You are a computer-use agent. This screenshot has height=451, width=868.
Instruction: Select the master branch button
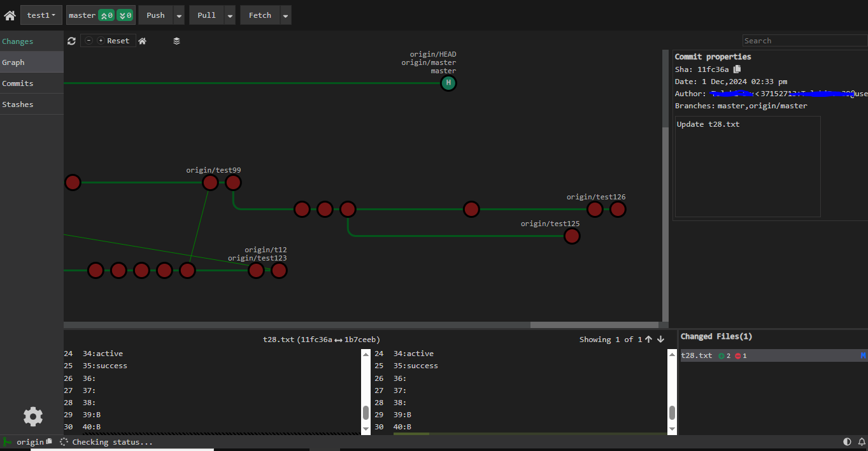click(82, 15)
